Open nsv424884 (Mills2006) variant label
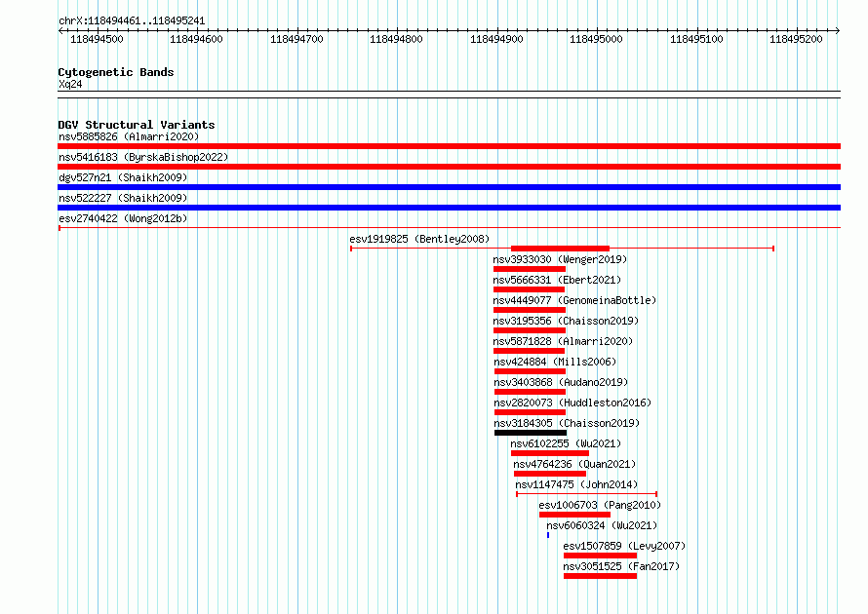This screenshot has height=614, width=868. click(555, 362)
